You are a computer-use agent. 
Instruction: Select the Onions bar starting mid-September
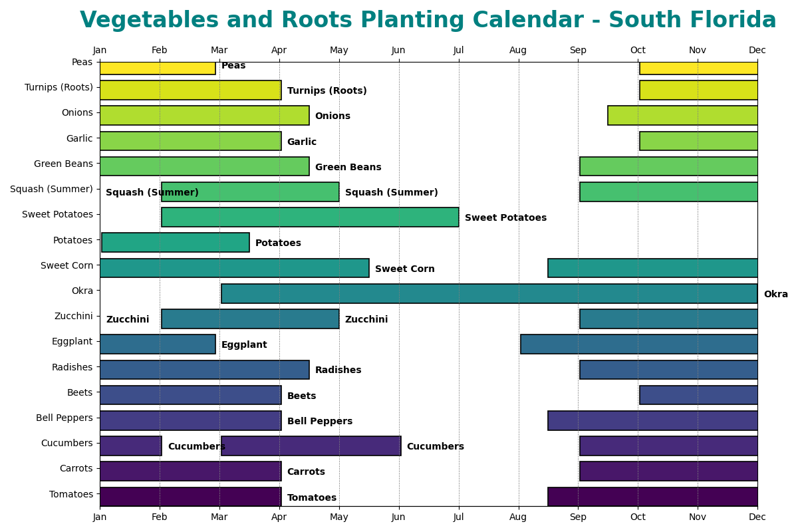(682, 115)
